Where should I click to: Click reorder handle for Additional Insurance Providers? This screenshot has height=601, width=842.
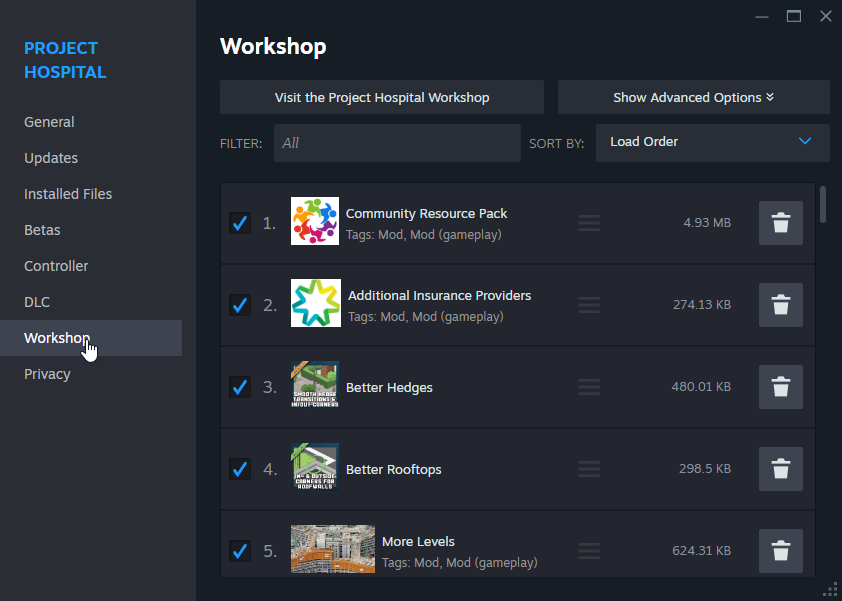point(589,305)
